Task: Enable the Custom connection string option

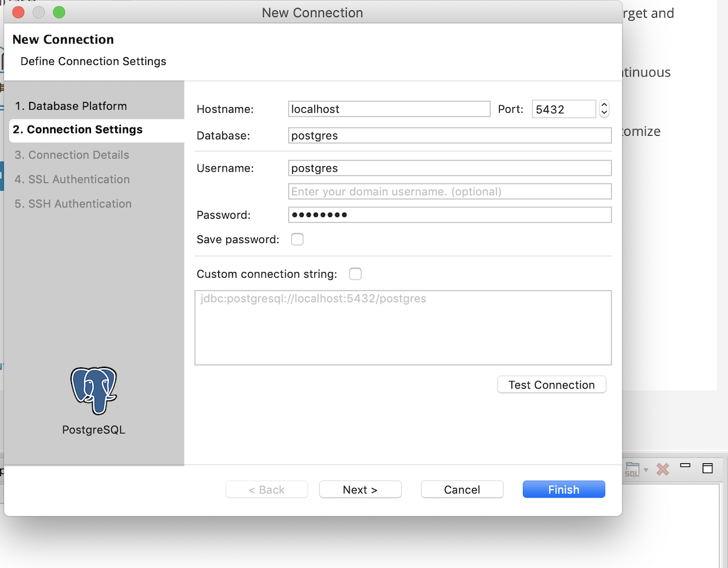Action: point(355,273)
